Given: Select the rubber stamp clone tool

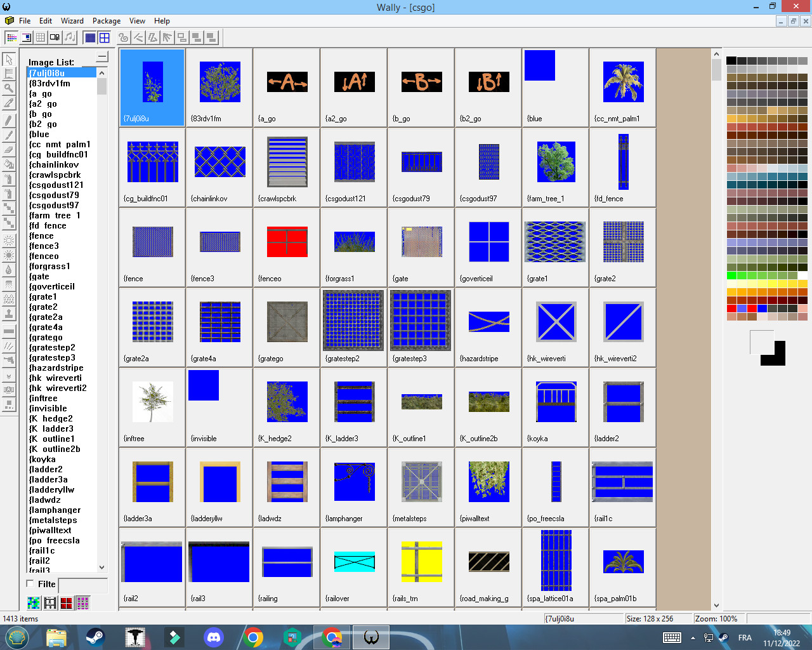Looking at the screenshot, I should 9,313.
